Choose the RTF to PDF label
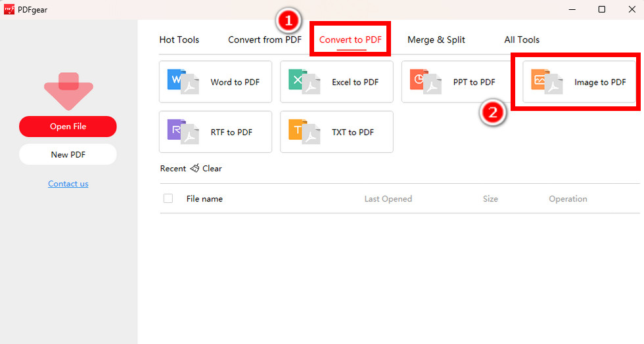This screenshot has height=344, width=644. [231, 132]
